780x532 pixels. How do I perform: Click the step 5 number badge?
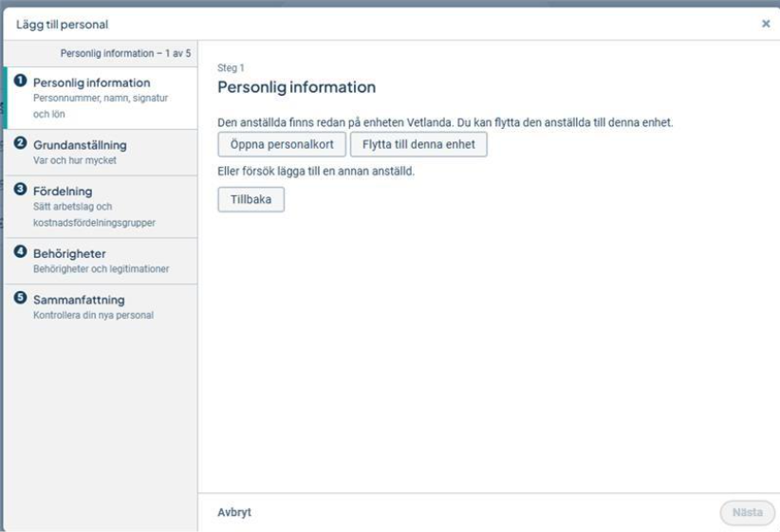click(21, 299)
